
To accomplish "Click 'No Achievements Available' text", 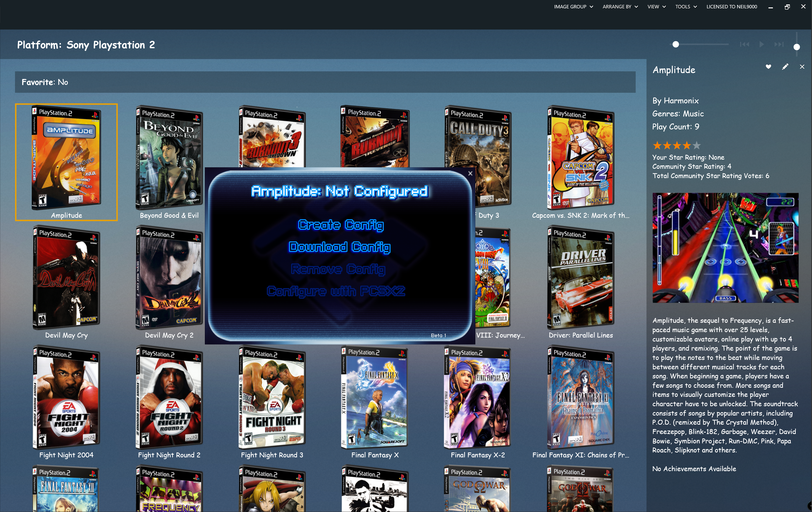I will pyautogui.click(x=694, y=468).
